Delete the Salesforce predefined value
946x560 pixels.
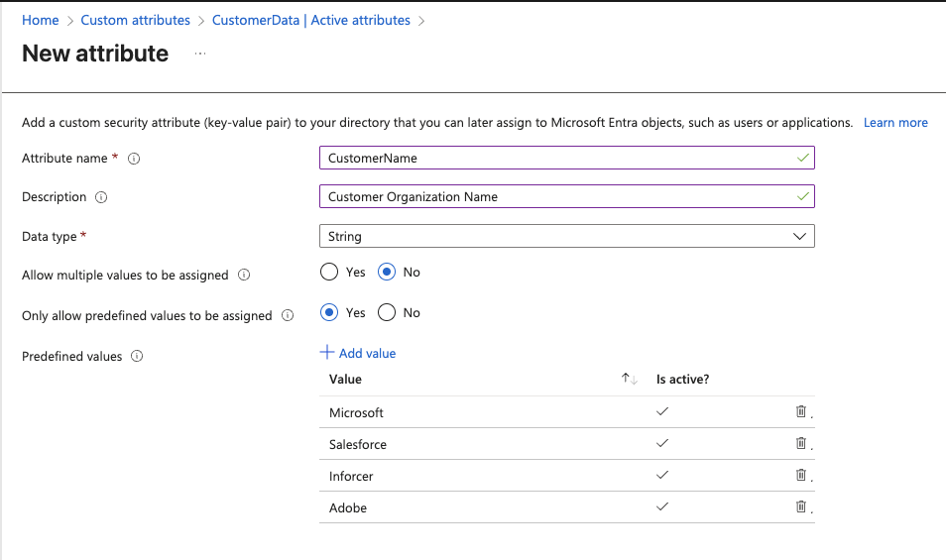pyautogui.click(x=800, y=444)
